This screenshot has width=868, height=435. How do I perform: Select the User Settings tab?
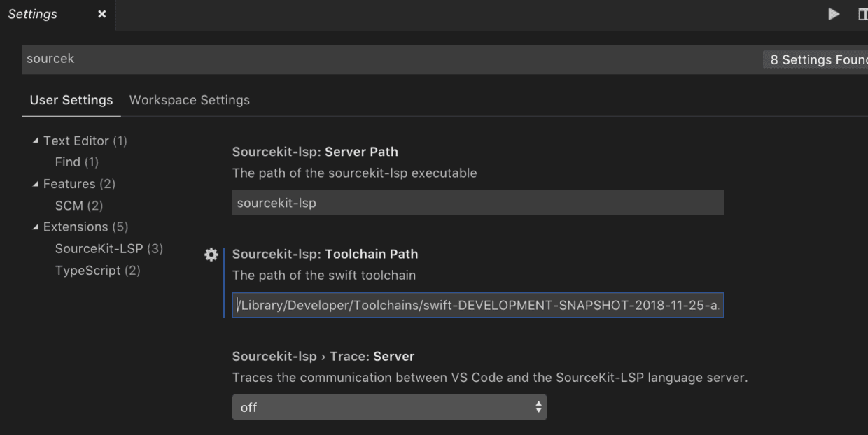tap(71, 100)
